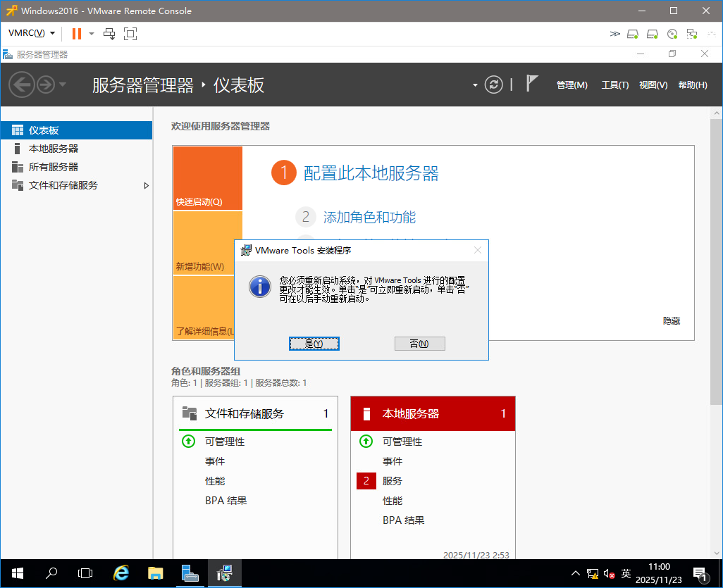The height and width of the screenshot is (588, 723).
Task: Open the notifications flag icon
Action: point(531,84)
